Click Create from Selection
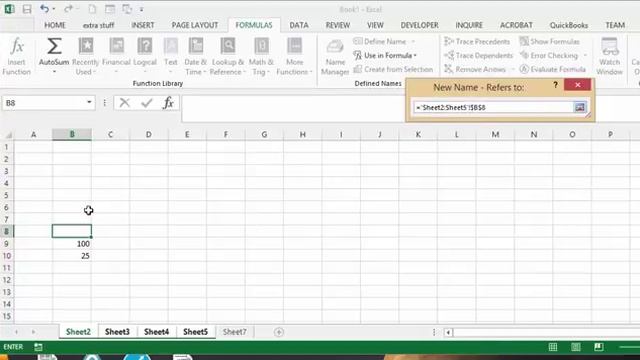 pos(393,69)
